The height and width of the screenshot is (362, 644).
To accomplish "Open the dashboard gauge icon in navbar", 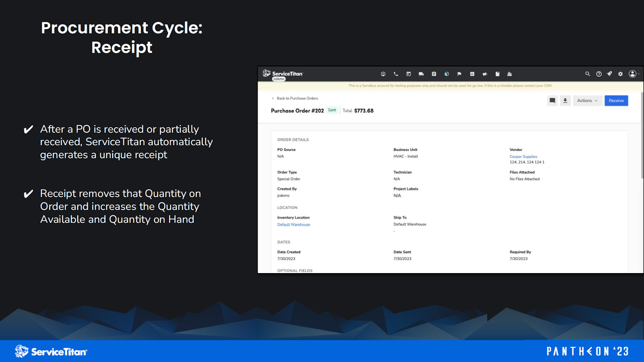I will (x=383, y=74).
